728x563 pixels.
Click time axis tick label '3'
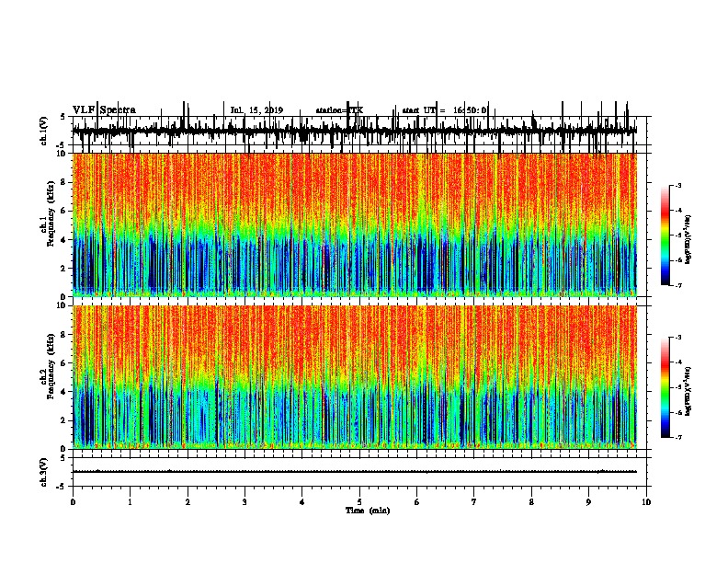coord(245,502)
